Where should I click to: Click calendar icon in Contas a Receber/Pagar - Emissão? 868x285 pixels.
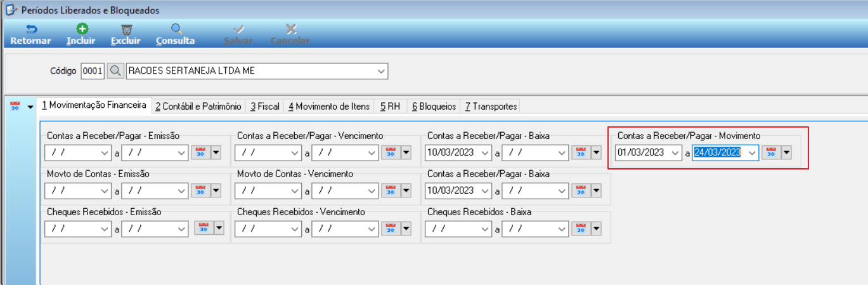coord(200,153)
